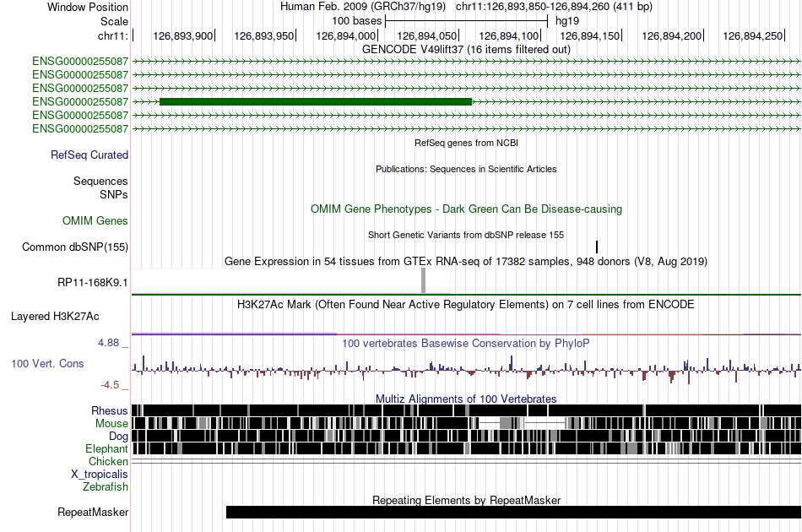This screenshot has width=802, height=532.
Task: Click the PhyloP conservation bar graph
Action: pos(466,370)
